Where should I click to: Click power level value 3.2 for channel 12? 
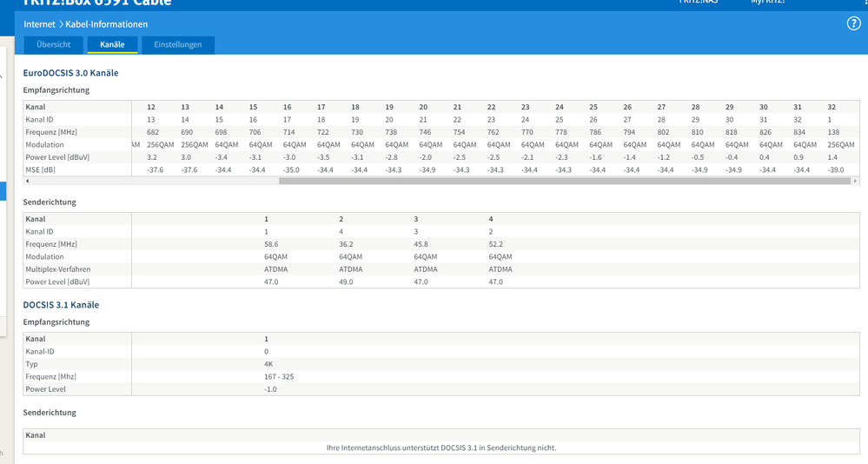click(x=152, y=157)
